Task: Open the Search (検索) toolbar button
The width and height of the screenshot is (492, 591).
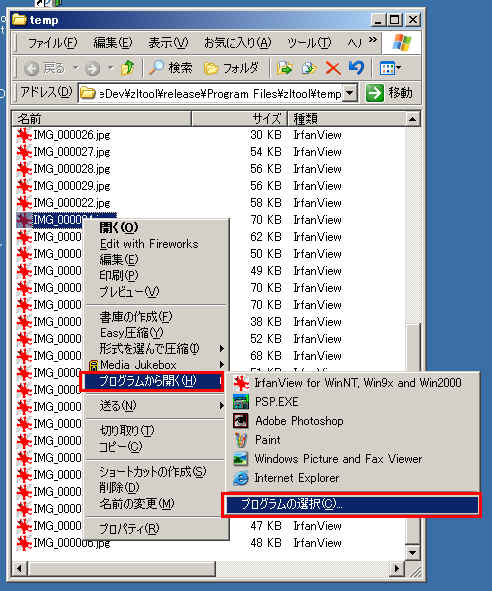Action: 171,68
